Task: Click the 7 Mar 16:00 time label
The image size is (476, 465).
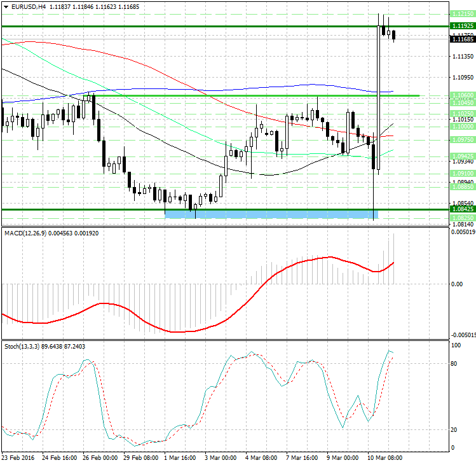Action: [x=304, y=457]
